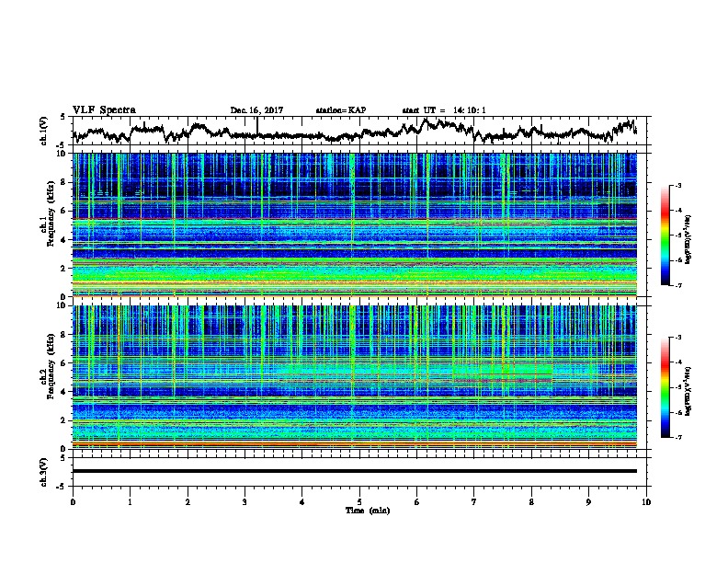Click the flat black trace in ch.3 panel
The height and width of the screenshot is (563, 728).
[x=355, y=471]
